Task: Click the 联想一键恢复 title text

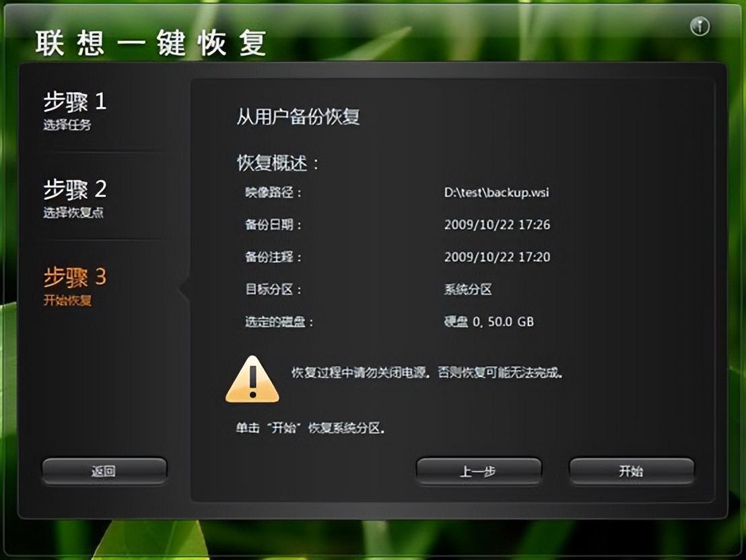Action: pyautogui.click(x=150, y=43)
